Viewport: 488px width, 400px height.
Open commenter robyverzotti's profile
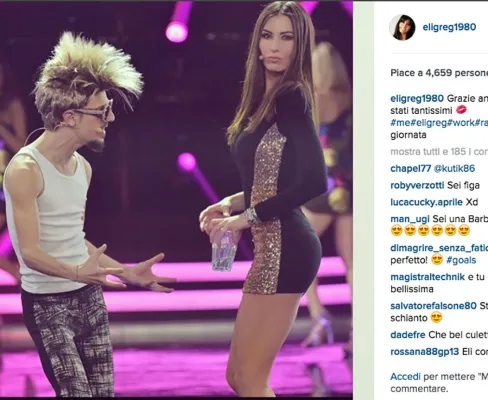417,185
